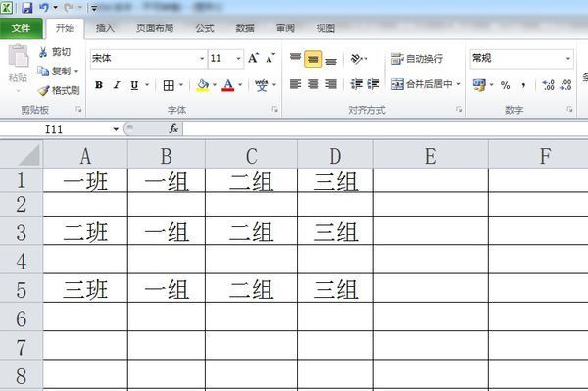The height and width of the screenshot is (391, 588).
Task: Toggle Bold formatting
Action: click(x=99, y=85)
